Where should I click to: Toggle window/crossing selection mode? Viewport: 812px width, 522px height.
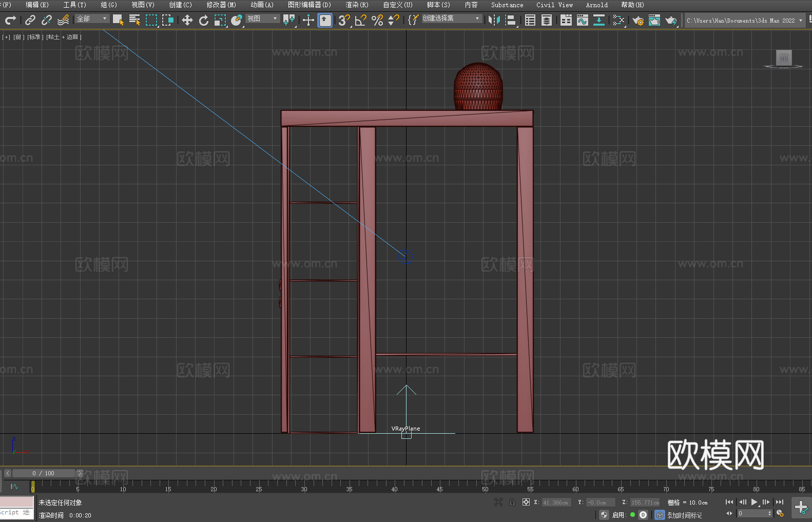point(168,20)
